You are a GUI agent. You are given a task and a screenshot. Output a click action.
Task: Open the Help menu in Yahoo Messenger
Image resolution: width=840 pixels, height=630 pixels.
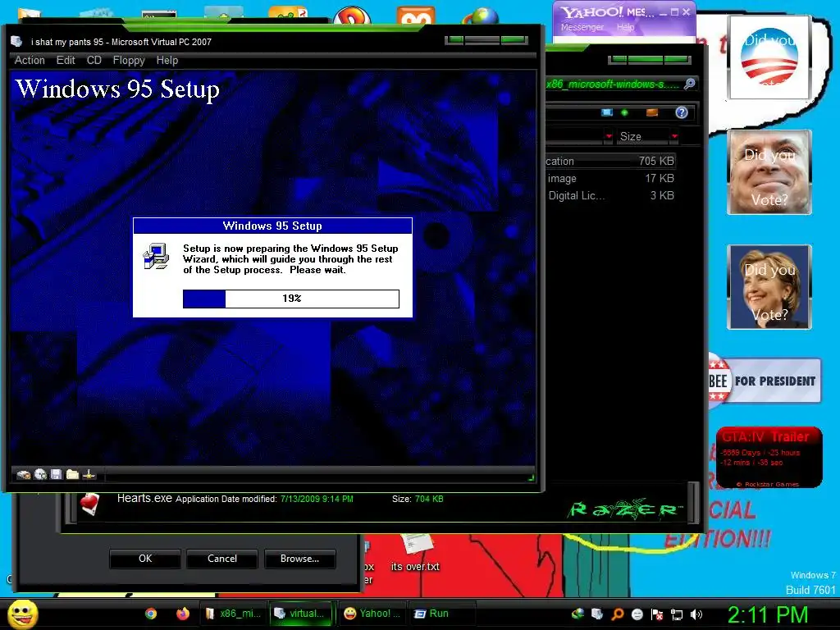(625, 27)
